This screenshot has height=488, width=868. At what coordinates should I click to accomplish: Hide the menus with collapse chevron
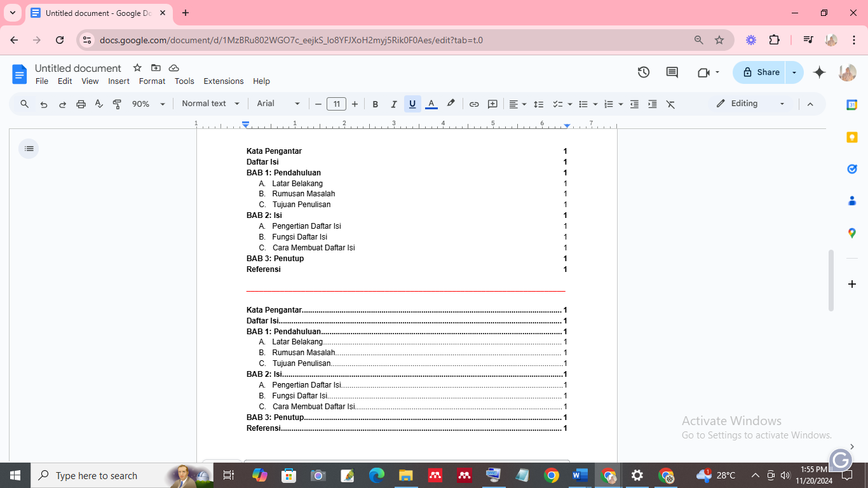pyautogui.click(x=810, y=104)
